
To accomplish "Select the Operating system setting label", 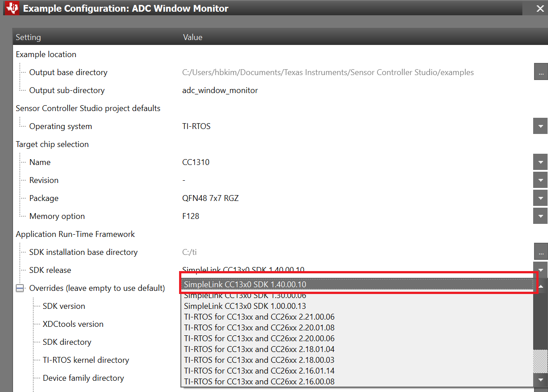I will click(61, 126).
